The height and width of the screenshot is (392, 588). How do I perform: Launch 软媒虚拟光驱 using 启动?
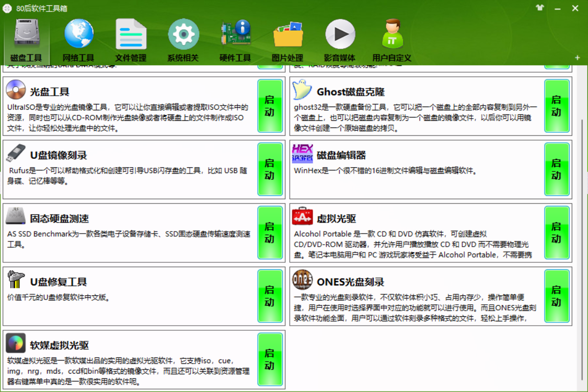coord(270,360)
